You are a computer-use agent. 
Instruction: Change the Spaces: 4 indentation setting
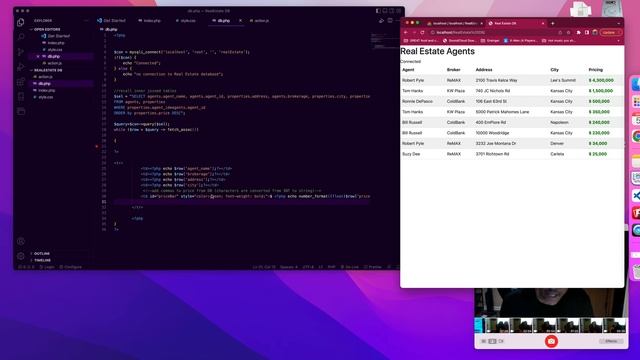tap(289, 267)
